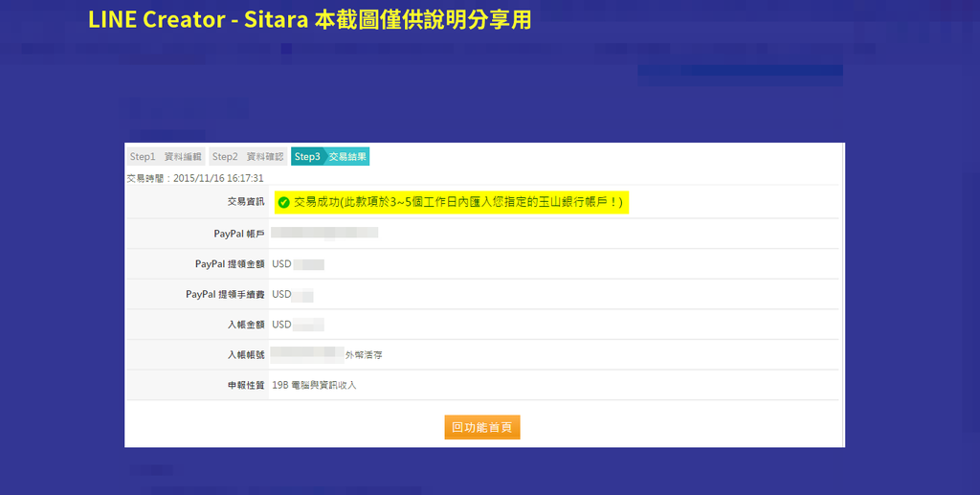The height and width of the screenshot is (495, 980).
Task: Select the transaction time 2015/11/16 16:17:31
Action: (x=218, y=178)
